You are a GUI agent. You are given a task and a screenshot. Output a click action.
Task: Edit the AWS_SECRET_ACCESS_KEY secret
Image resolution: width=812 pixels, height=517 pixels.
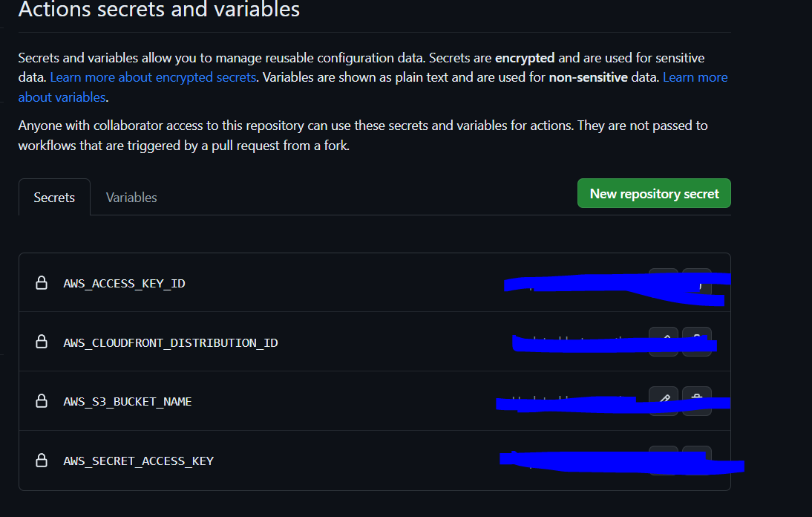click(663, 459)
